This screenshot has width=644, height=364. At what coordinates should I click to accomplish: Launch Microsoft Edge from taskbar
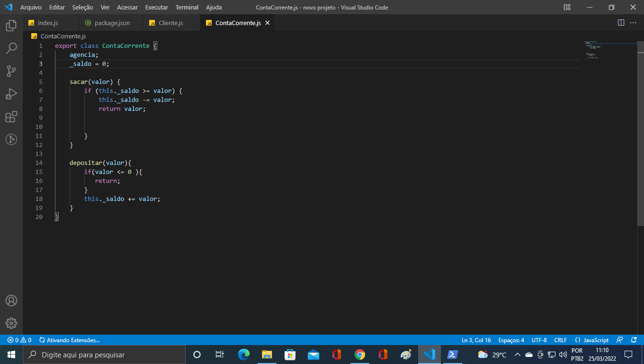[x=243, y=355]
